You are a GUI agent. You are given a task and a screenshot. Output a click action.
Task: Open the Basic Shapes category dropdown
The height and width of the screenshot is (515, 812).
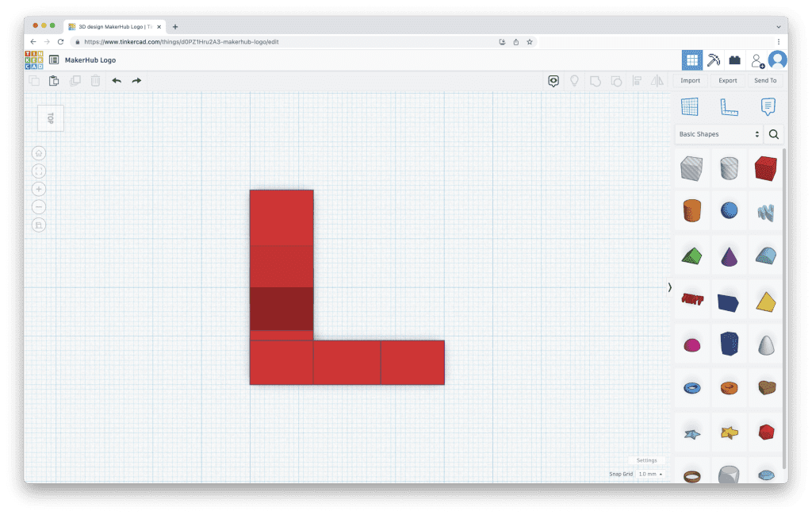718,134
